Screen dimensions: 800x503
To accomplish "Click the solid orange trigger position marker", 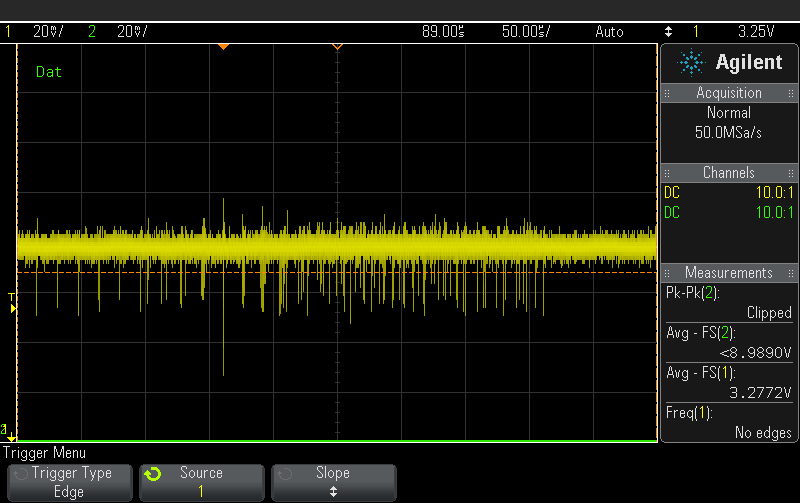I will (x=223, y=46).
